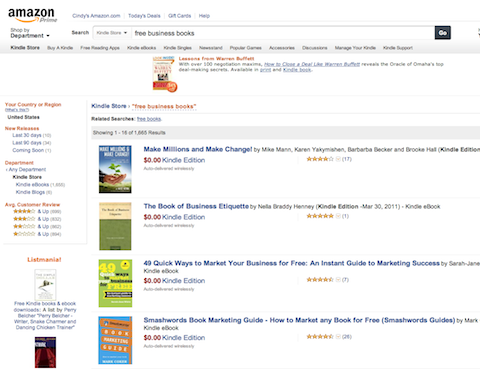
Task: Open related search free books
Action: tap(149, 119)
